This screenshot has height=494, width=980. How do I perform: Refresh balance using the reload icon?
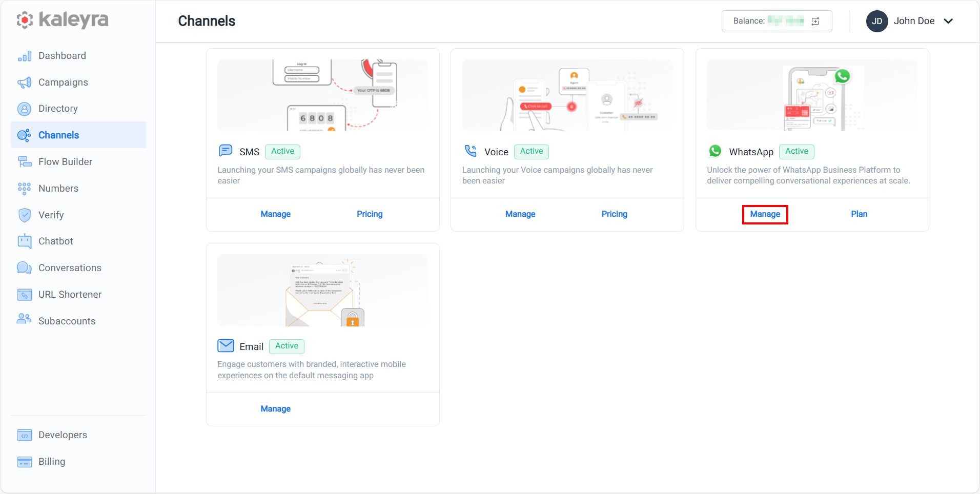point(815,21)
